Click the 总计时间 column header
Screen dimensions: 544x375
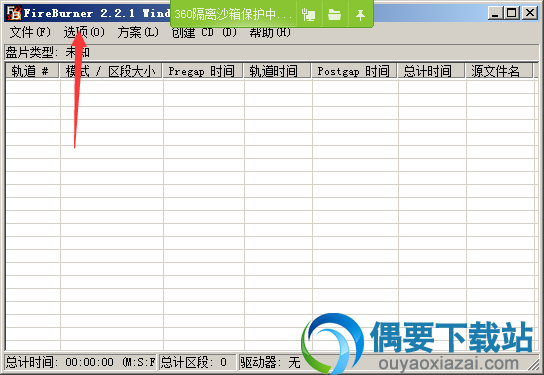[x=431, y=71]
